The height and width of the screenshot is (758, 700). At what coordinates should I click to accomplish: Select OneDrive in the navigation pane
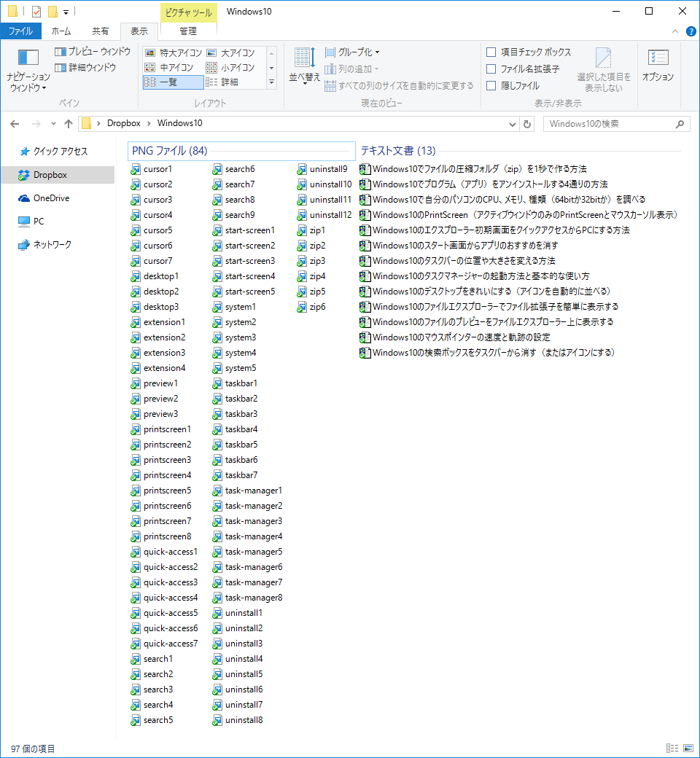51,198
